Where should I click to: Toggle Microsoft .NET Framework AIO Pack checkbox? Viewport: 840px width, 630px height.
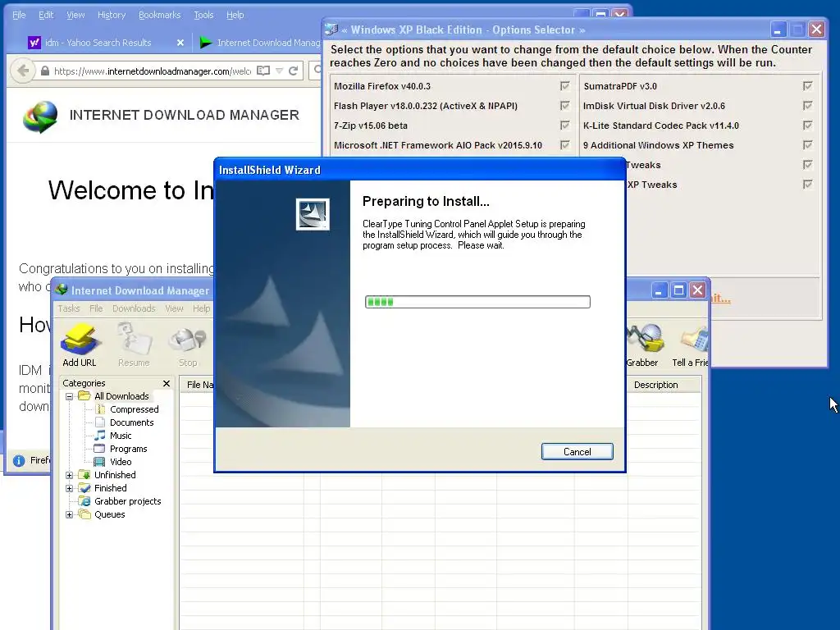pos(564,145)
